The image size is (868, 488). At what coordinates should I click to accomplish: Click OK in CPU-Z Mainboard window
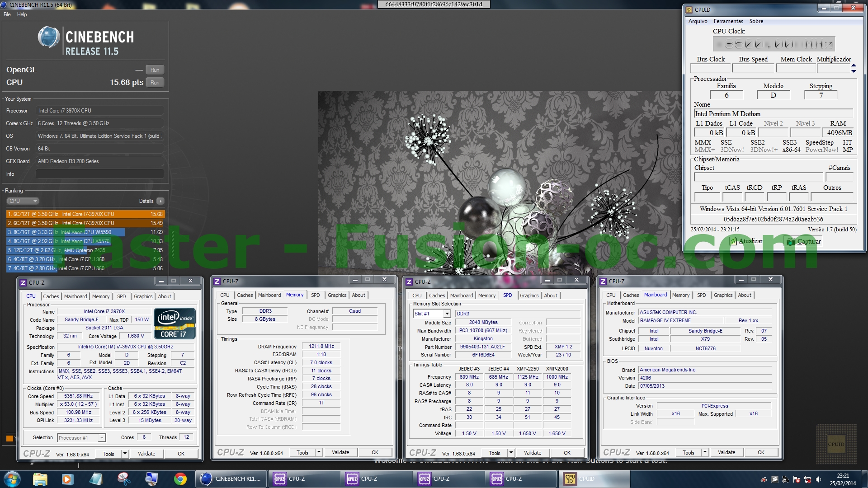tap(761, 452)
